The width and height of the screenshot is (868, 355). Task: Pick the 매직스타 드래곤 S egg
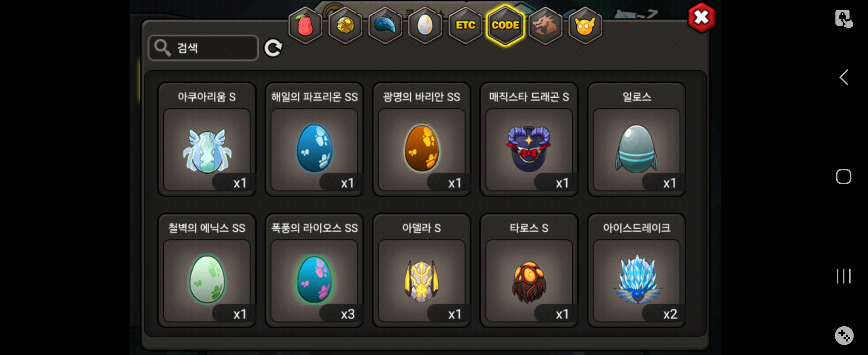pyautogui.click(x=529, y=139)
